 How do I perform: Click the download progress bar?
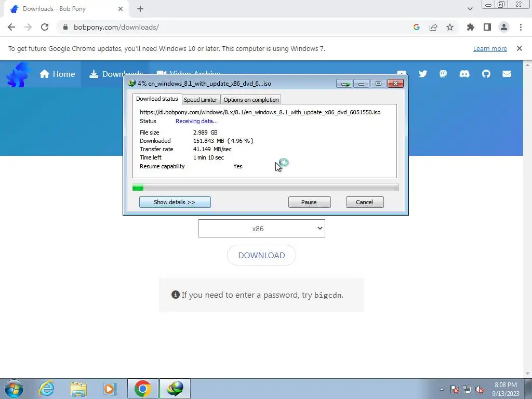tap(265, 187)
